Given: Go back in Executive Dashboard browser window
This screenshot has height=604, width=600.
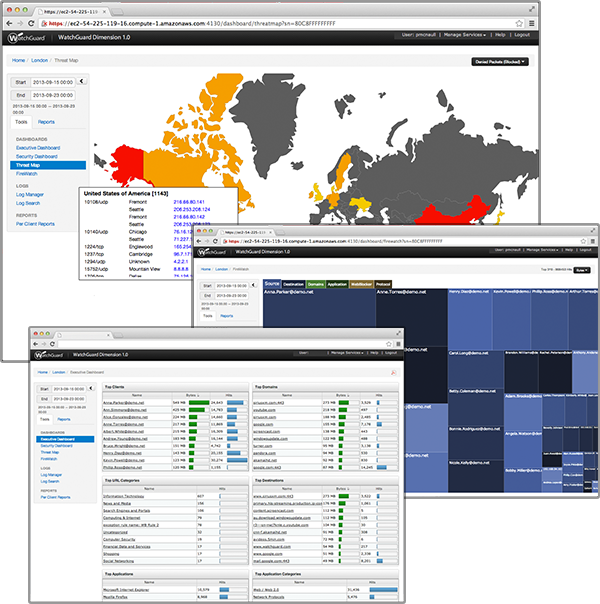Looking at the screenshot, I should pyautogui.click(x=36, y=344).
